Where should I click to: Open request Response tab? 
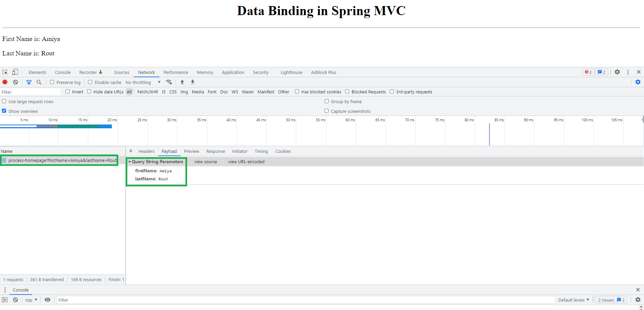216,151
